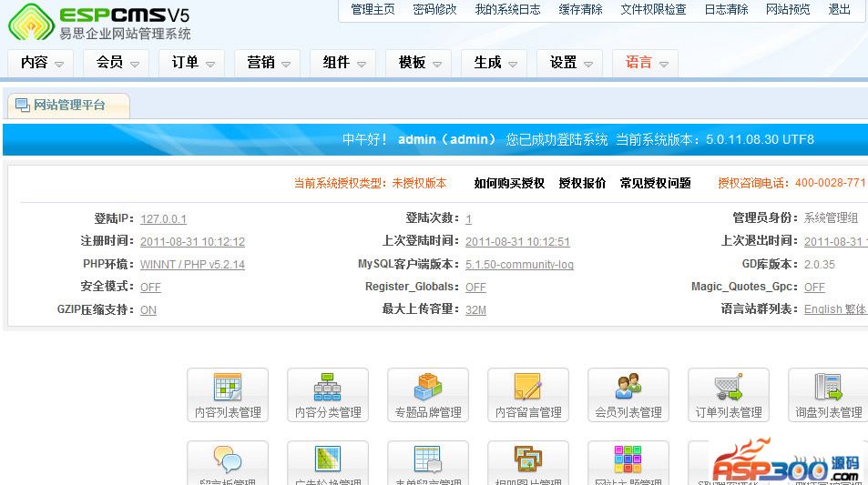Image resolution: width=868 pixels, height=485 pixels.
Task: Click 退出 (logout)
Action: click(x=839, y=9)
